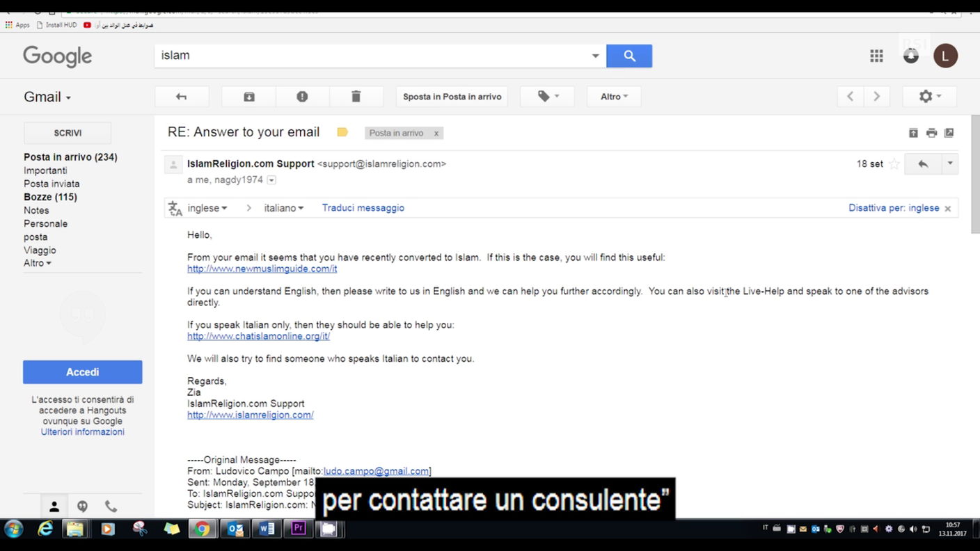Click the page vertical scrollbar

[974, 174]
